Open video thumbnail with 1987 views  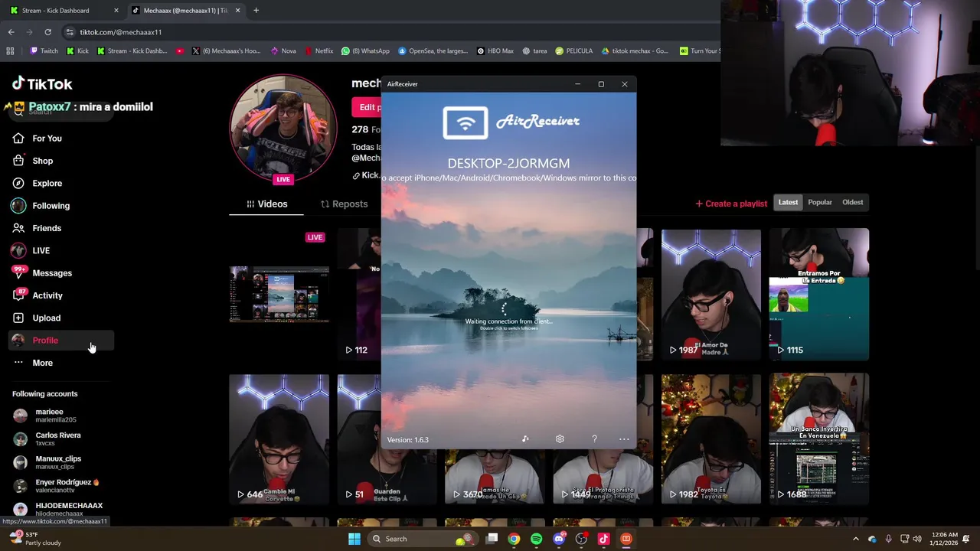point(711,294)
